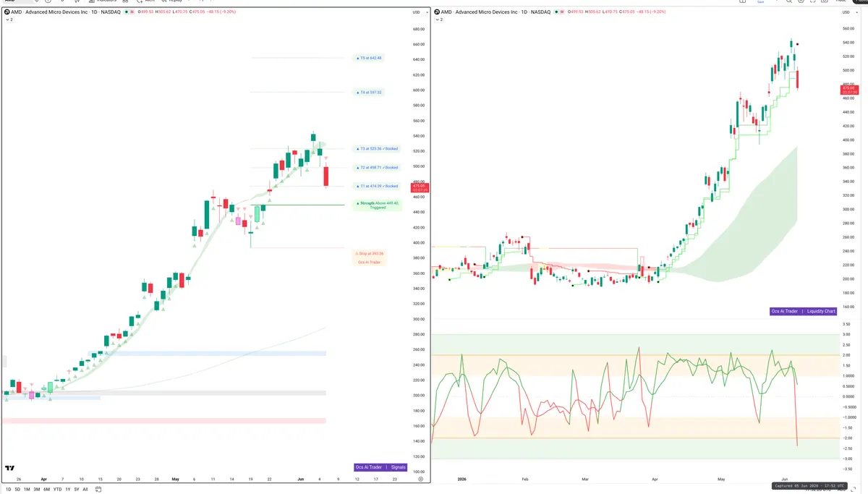Click the TradingView logo in left chart

[10, 469]
